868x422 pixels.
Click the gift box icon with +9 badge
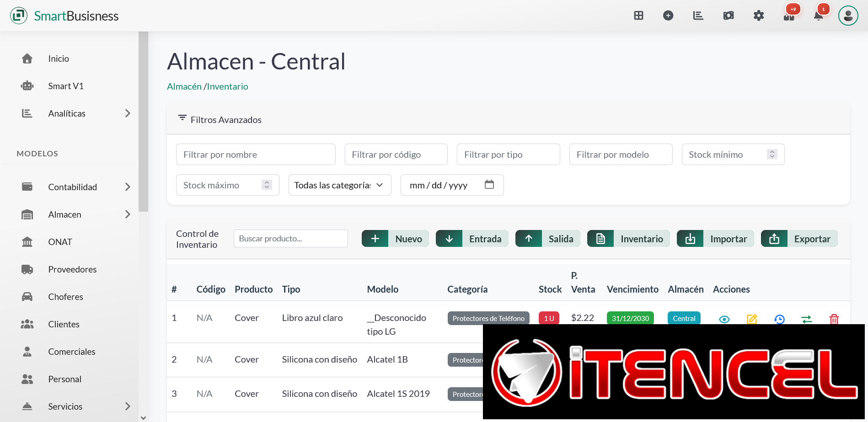pos(789,16)
